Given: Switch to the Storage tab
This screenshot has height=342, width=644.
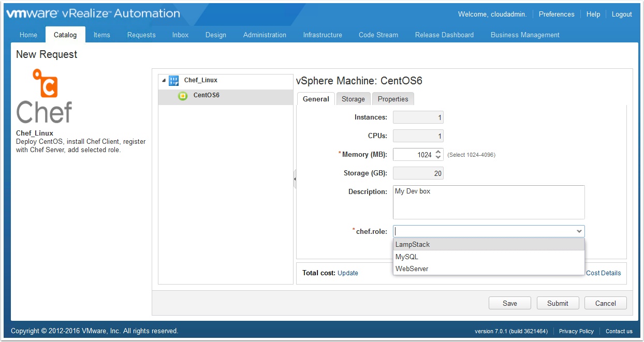Looking at the screenshot, I should [353, 99].
